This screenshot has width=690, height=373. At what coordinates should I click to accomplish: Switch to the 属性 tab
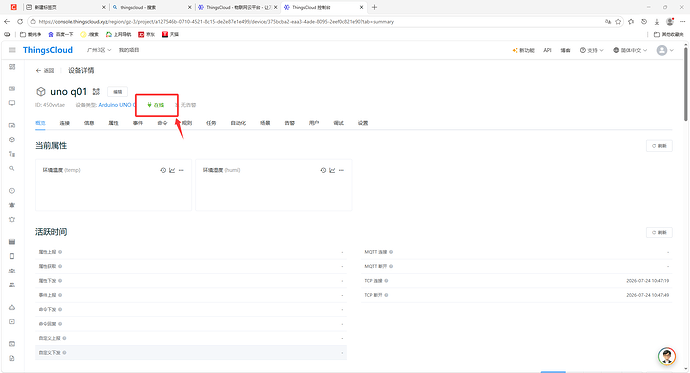[114, 123]
